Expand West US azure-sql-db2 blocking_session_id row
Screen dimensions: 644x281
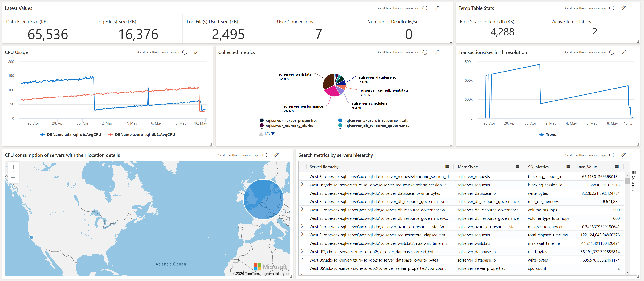pos(302,184)
